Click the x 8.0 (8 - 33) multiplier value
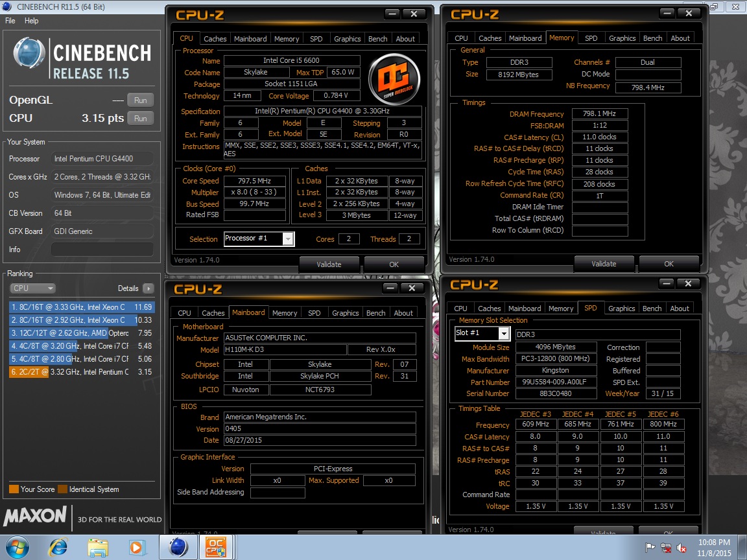This screenshot has width=747, height=560. 254,192
